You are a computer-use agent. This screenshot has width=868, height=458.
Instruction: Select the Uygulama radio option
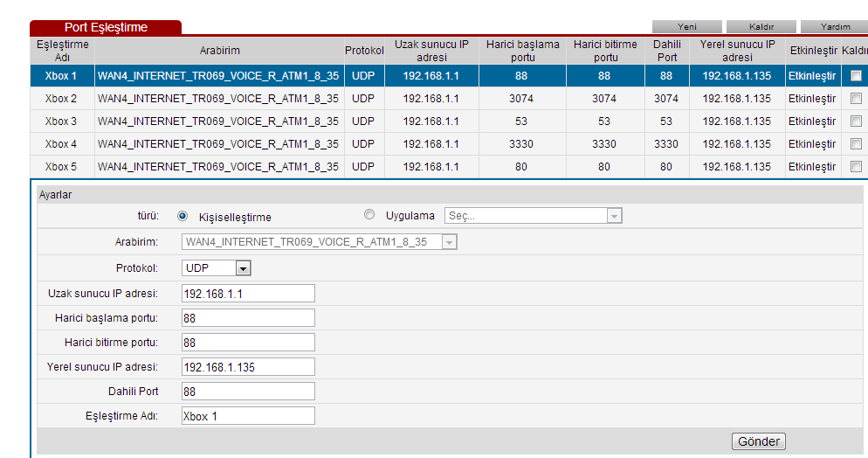pos(369,215)
